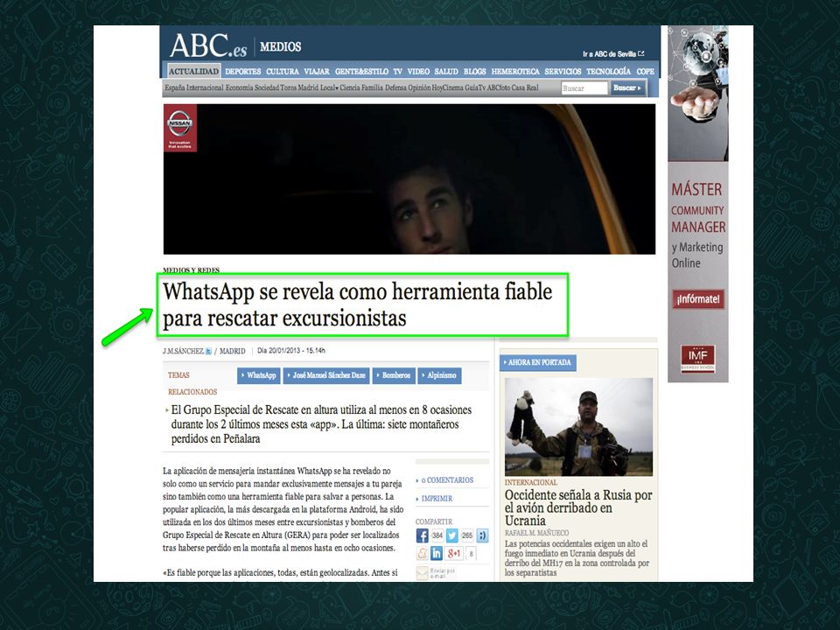Image resolution: width=840 pixels, height=630 pixels.
Task: Go to the Salud section
Action: point(446,71)
